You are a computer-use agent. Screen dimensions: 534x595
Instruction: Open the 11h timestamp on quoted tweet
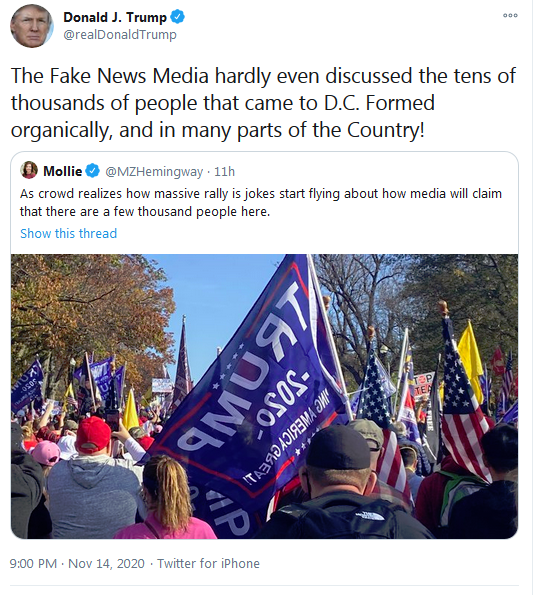point(224,172)
